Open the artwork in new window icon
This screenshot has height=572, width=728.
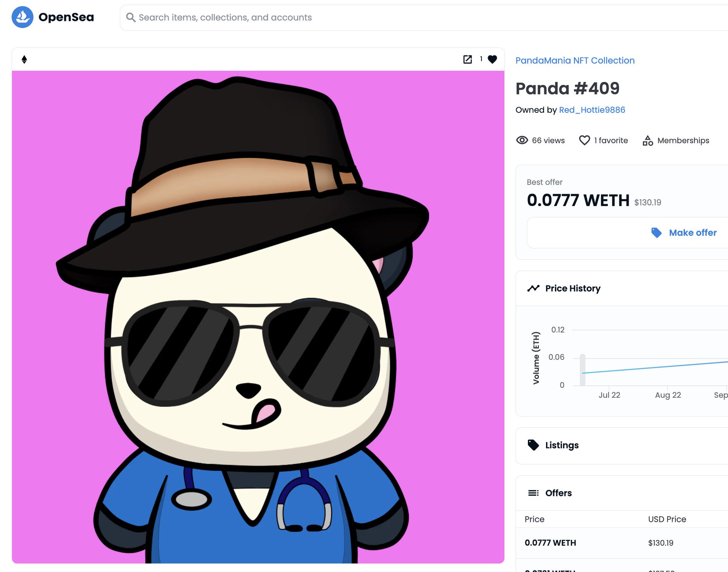(467, 59)
